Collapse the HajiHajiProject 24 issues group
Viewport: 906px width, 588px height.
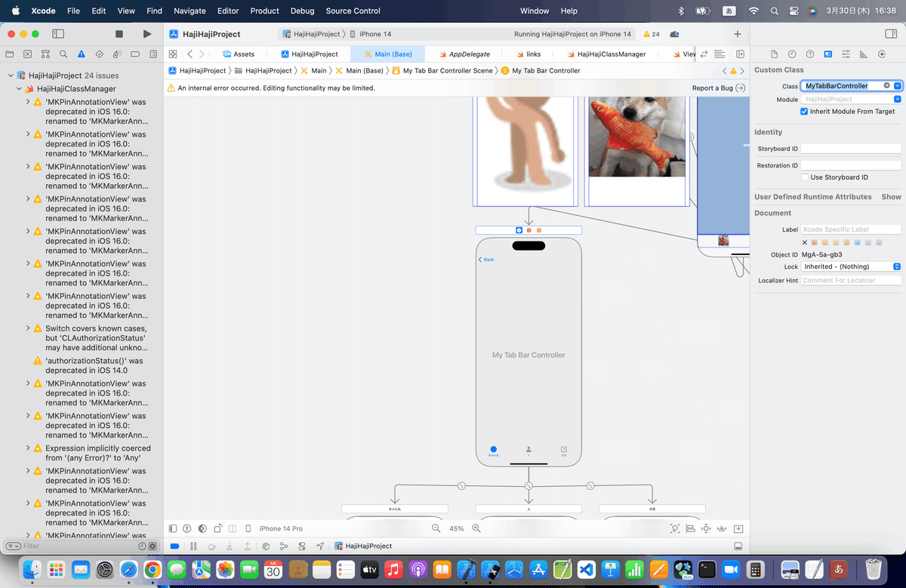coord(11,75)
